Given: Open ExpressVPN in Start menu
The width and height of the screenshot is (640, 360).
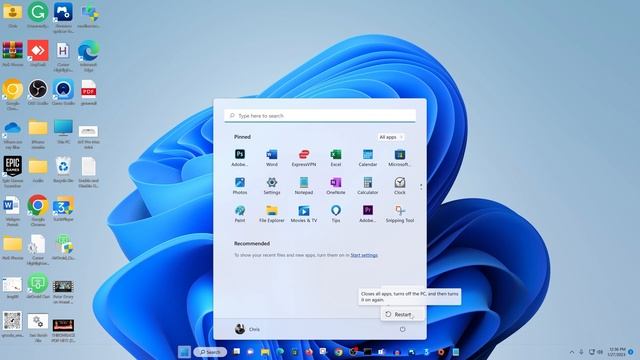Looking at the screenshot, I should coord(304,158).
